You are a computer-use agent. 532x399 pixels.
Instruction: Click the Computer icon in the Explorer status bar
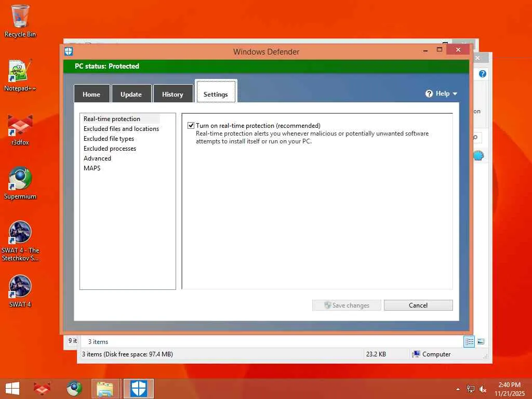coord(416,354)
